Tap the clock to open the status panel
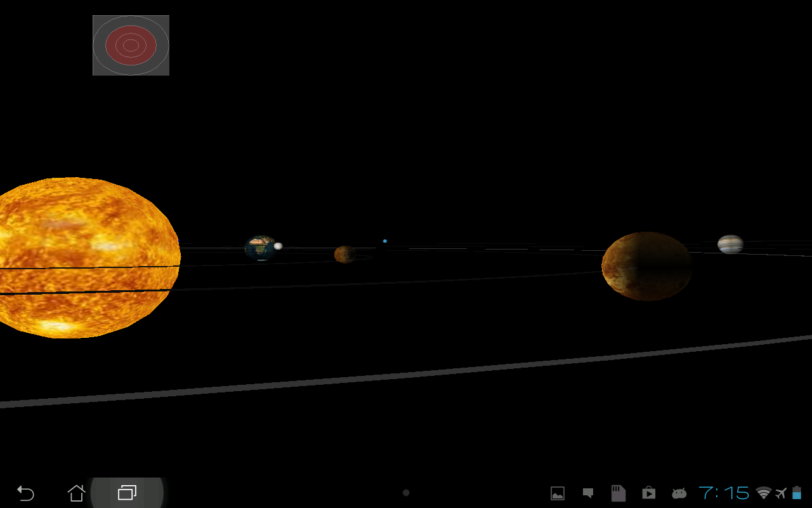Viewport: 812px width, 508px height. pos(725,492)
